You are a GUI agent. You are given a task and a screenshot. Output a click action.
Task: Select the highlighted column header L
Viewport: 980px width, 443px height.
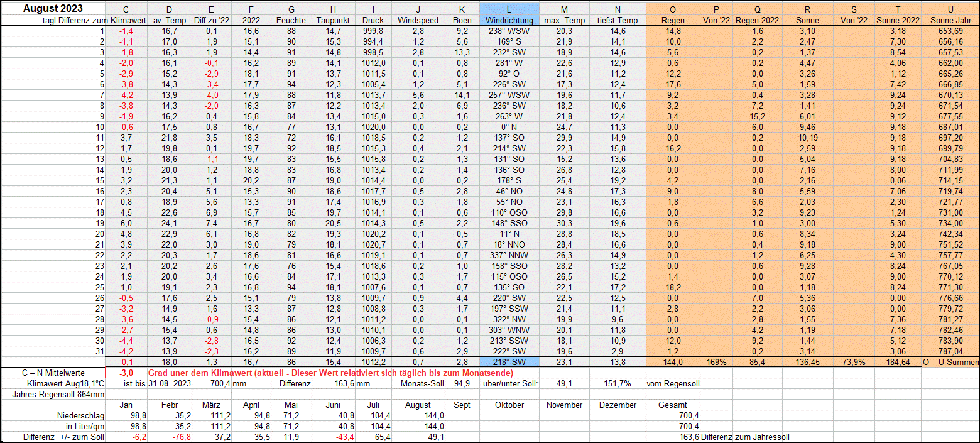509,9
